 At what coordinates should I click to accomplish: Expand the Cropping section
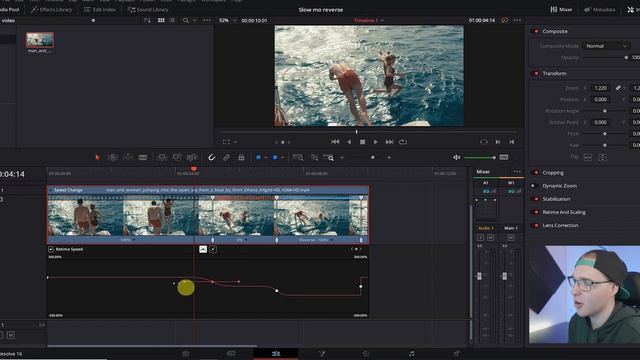click(x=553, y=173)
